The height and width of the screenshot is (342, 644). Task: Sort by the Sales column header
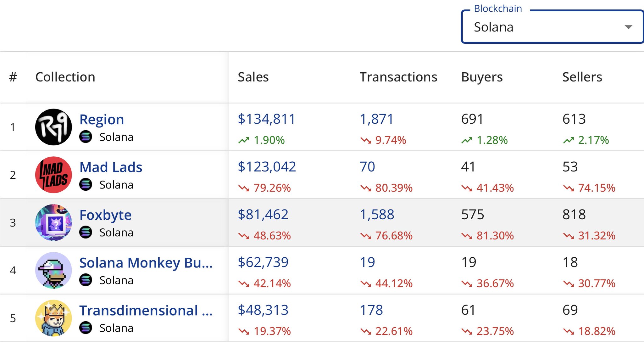pyautogui.click(x=253, y=77)
